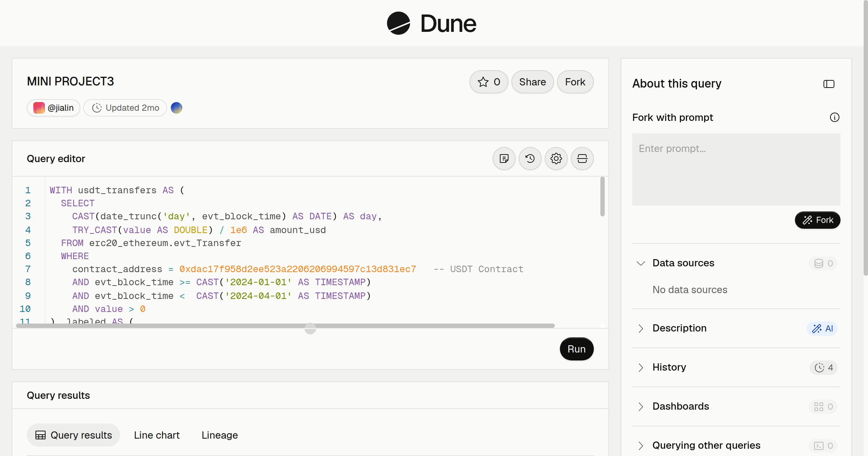Viewport: 868px width, 456px height.
Task: Click the blue circular avatar icon
Action: (x=176, y=108)
